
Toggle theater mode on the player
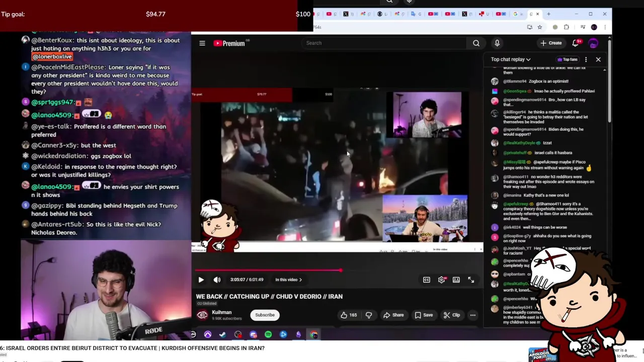456,280
